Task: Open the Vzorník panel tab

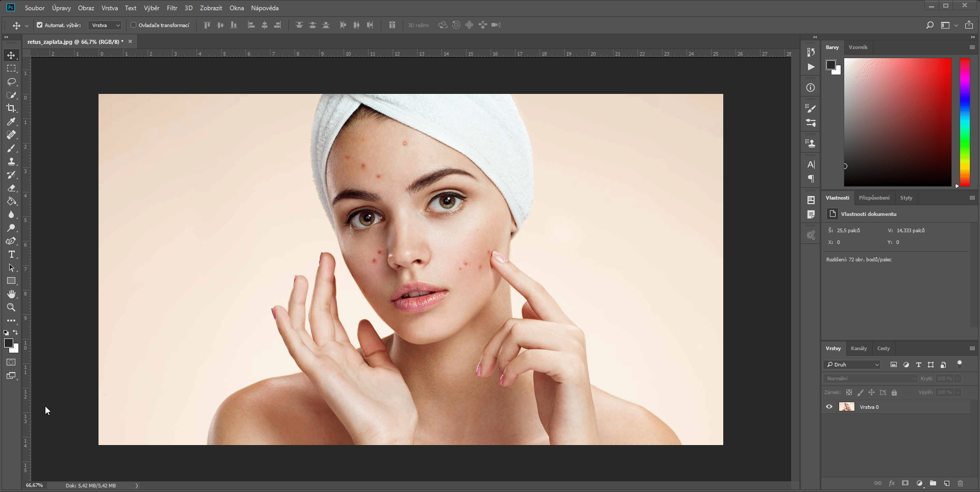Action: [858, 47]
